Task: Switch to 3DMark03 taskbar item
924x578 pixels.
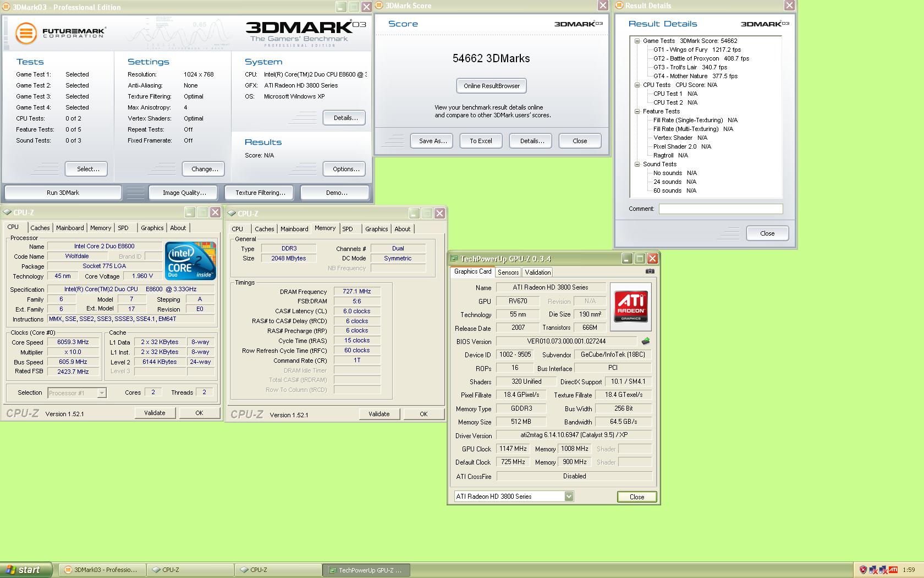Action: coord(102,570)
